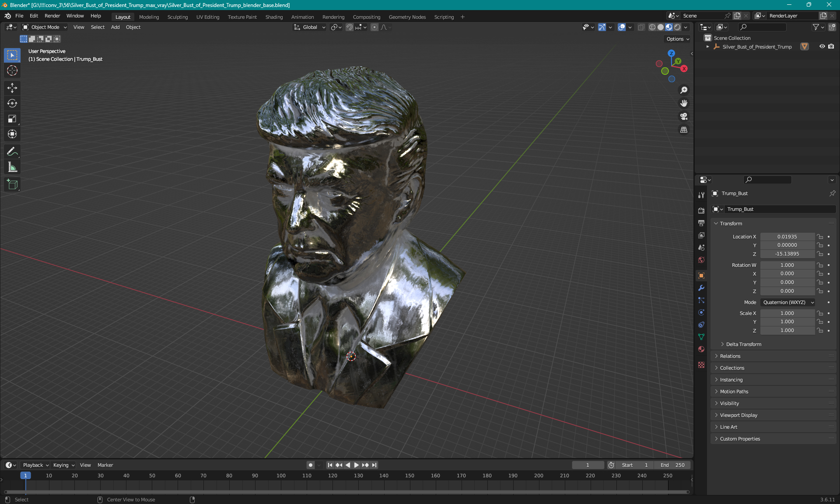Open the Particles properties tab
The height and width of the screenshot is (504, 840).
click(x=701, y=300)
